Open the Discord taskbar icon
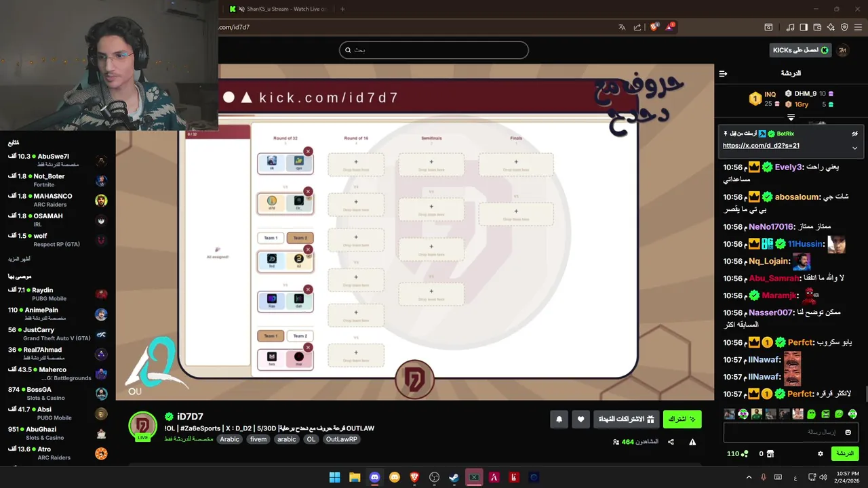This screenshot has height=488, width=868. [374, 477]
